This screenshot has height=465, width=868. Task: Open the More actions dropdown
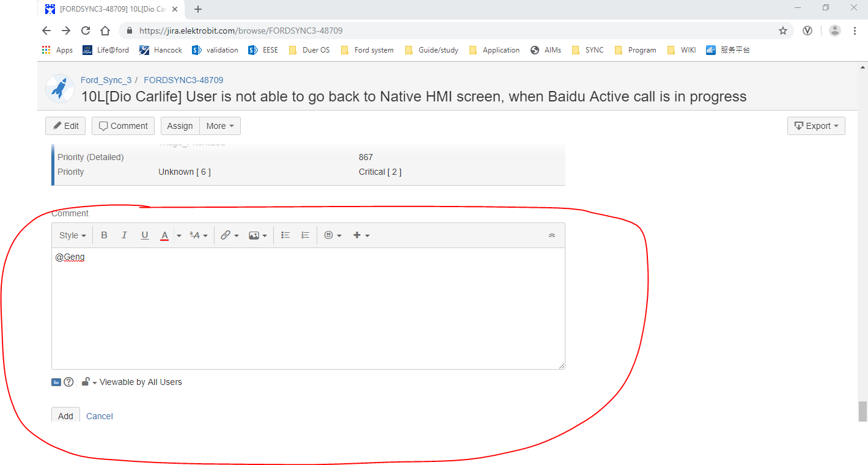point(219,126)
